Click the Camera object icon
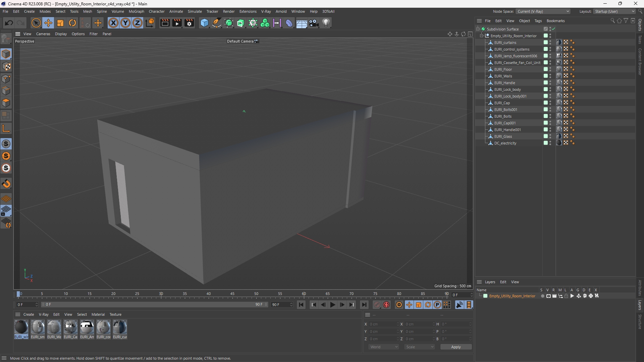 (x=314, y=23)
